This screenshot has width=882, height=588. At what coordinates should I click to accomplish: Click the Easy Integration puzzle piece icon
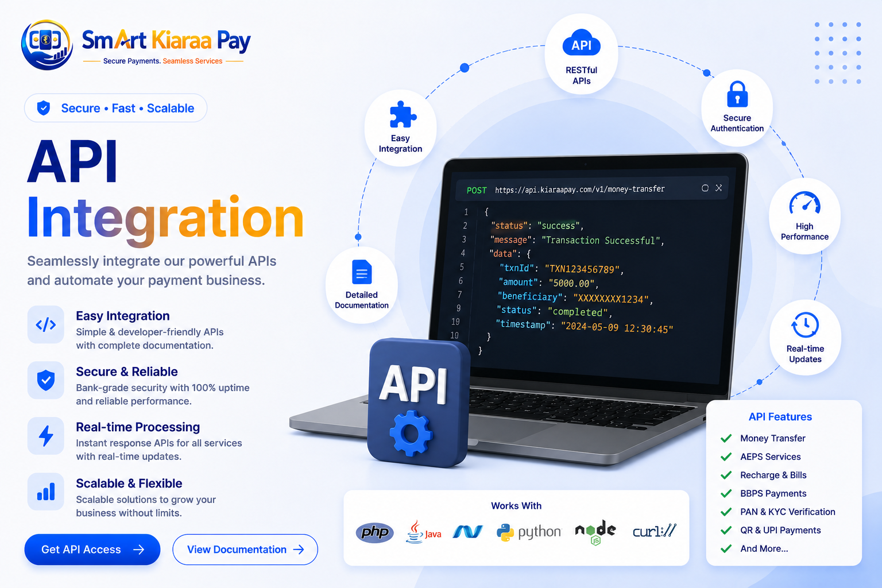pyautogui.click(x=403, y=114)
